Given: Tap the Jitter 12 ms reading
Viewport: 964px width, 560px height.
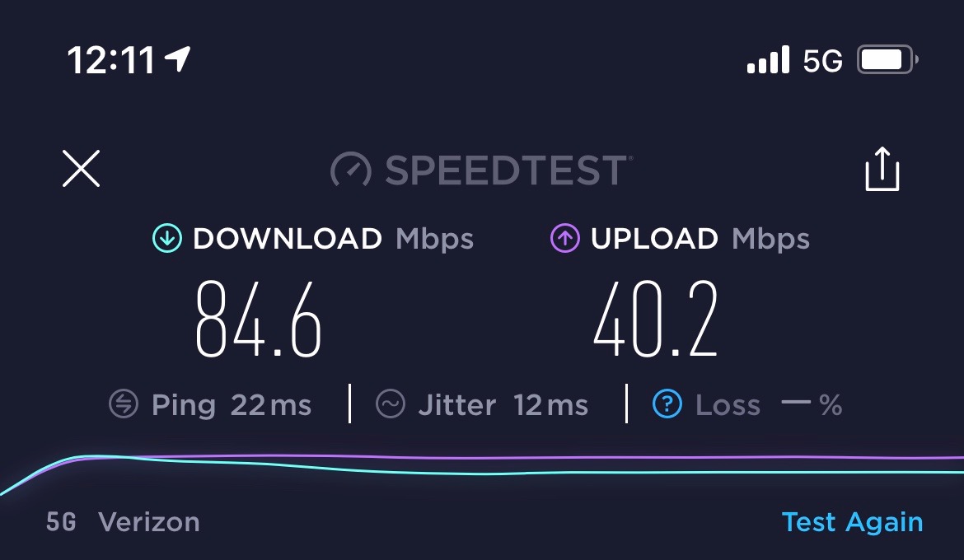Looking at the screenshot, I should (503, 405).
